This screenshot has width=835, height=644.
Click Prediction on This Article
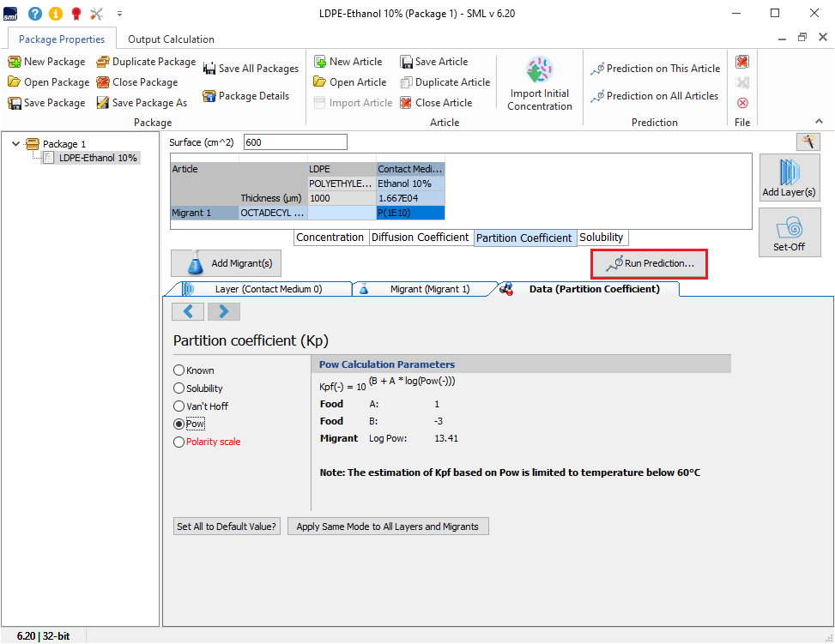click(656, 69)
